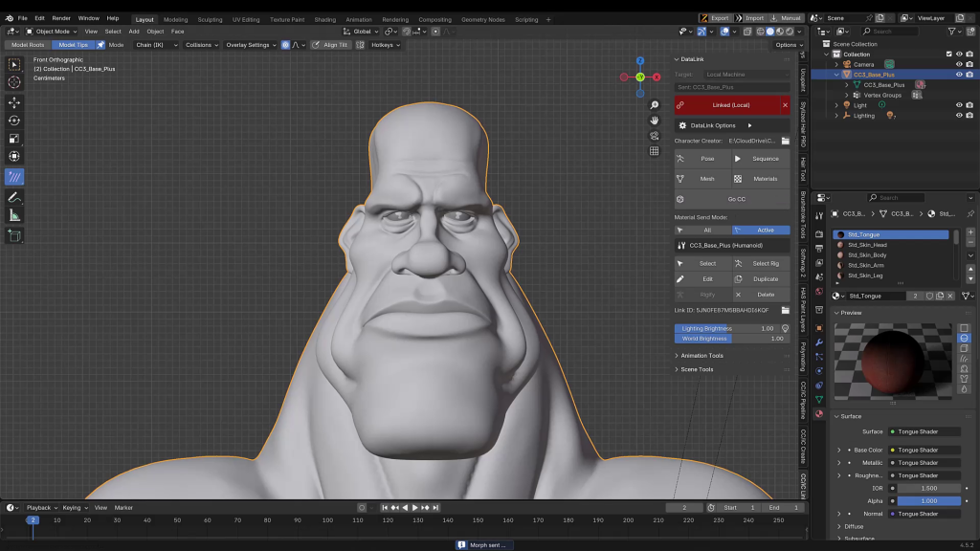
Task: Switch to the Sculpting workspace tab
Action: click(210, 19)
